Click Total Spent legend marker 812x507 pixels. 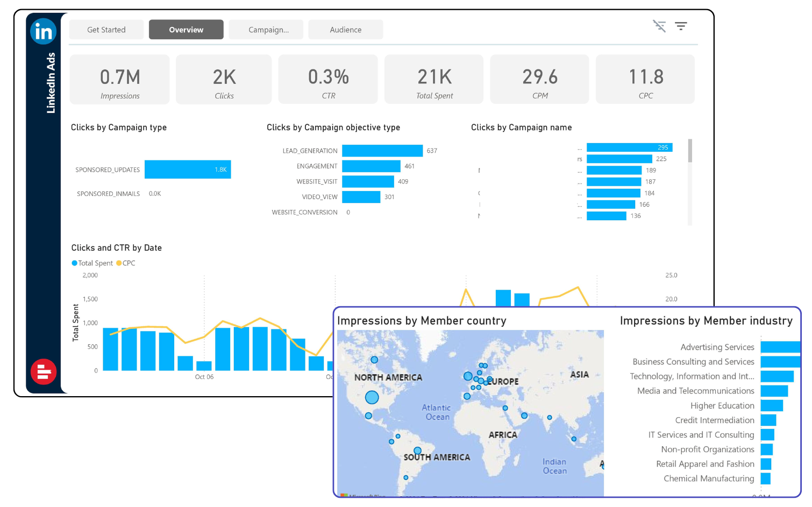[x=75, y=263]
